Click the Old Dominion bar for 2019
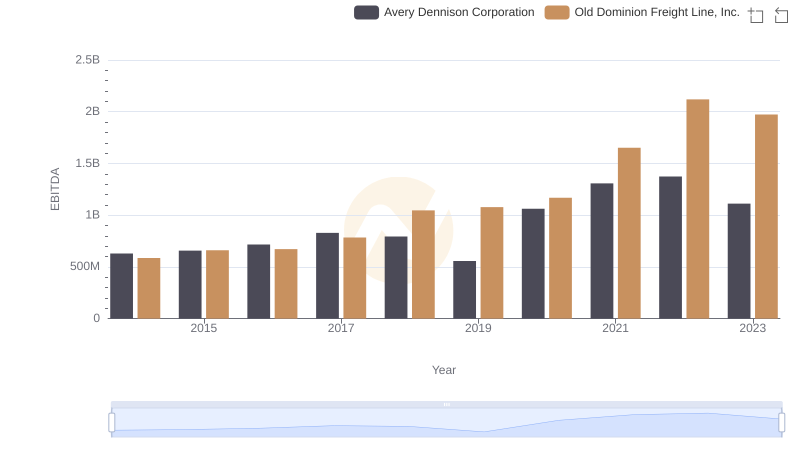 (492, 263)
